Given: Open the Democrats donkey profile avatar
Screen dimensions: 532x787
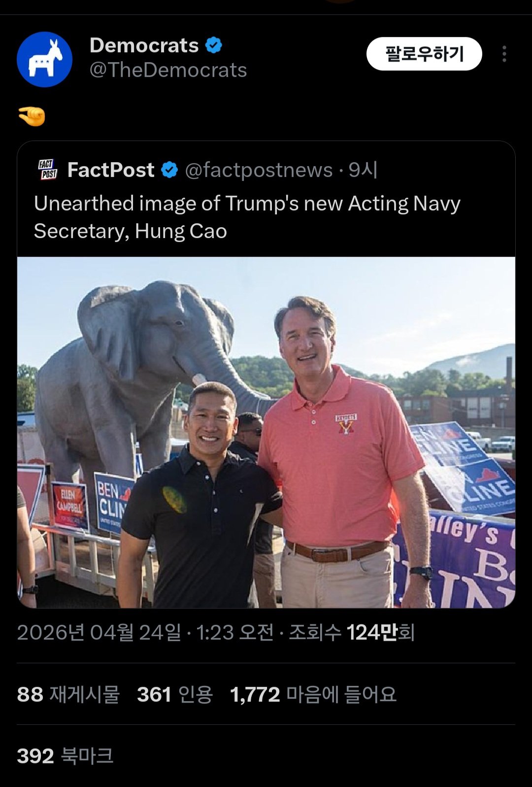Looking at the screenshot, I should (x=44, y=59).
